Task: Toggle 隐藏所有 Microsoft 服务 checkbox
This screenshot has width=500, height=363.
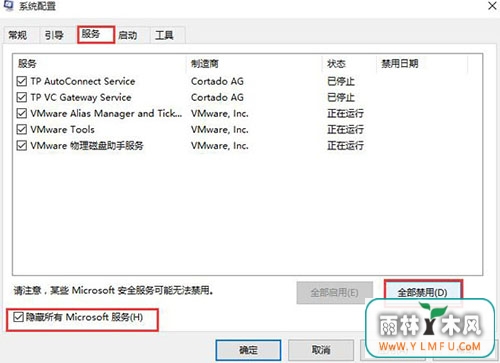Action: pos(18,317)
